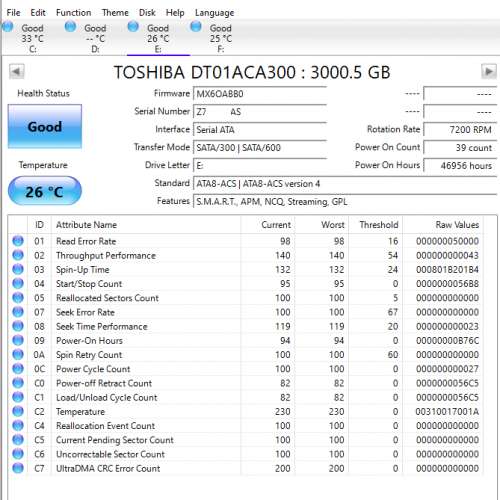Select the Reallocated Sectors Count attribute name
500x500 pixels.
click(107, 298)
